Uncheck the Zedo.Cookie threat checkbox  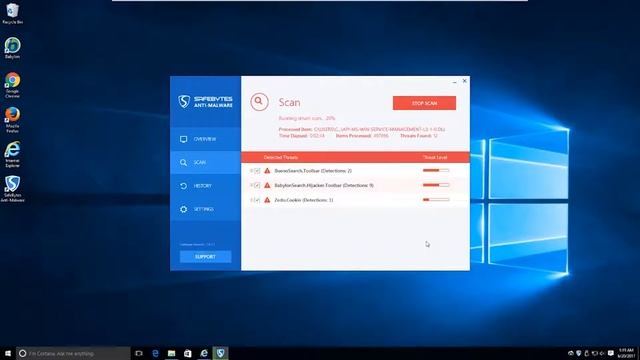257,200
